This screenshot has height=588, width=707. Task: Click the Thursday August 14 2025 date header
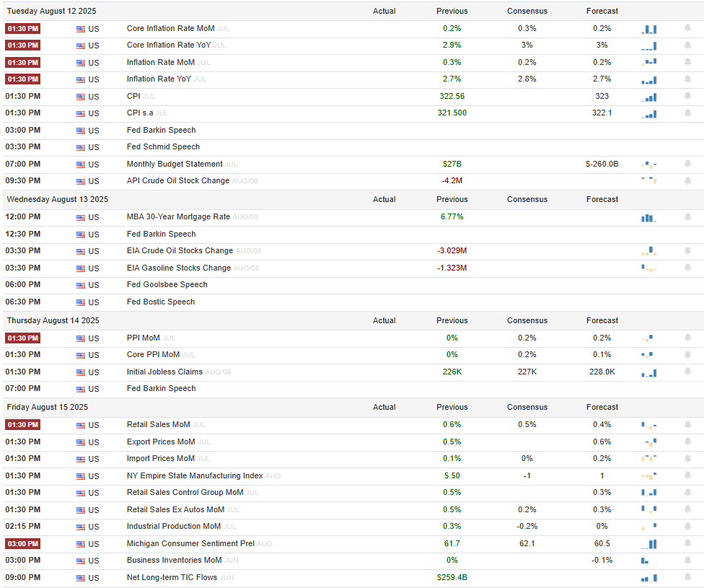tap(53, 320)
